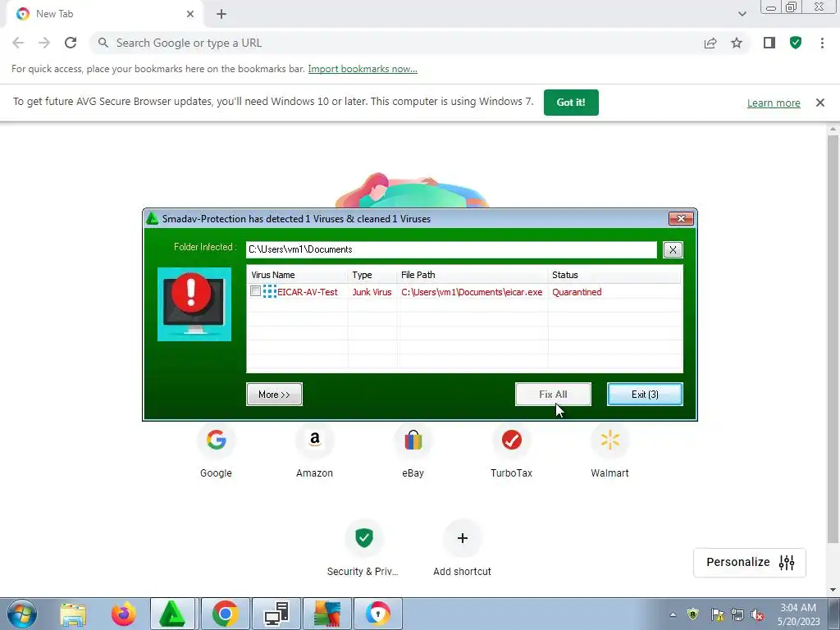Open the browser three-dot menu
The image size is (840, 630).
(x=822, y=43)
